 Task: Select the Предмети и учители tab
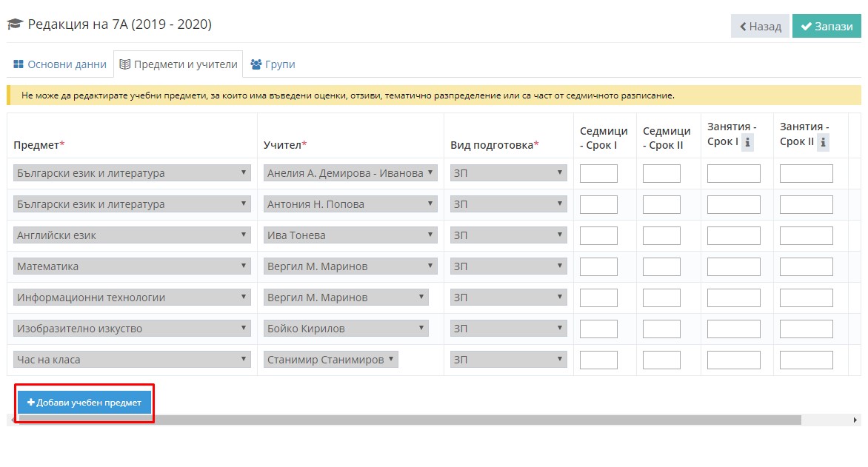[x=178, y=64]
